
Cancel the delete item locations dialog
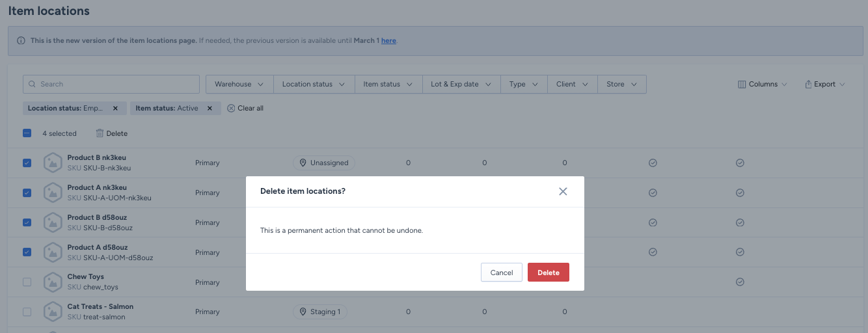501,273
